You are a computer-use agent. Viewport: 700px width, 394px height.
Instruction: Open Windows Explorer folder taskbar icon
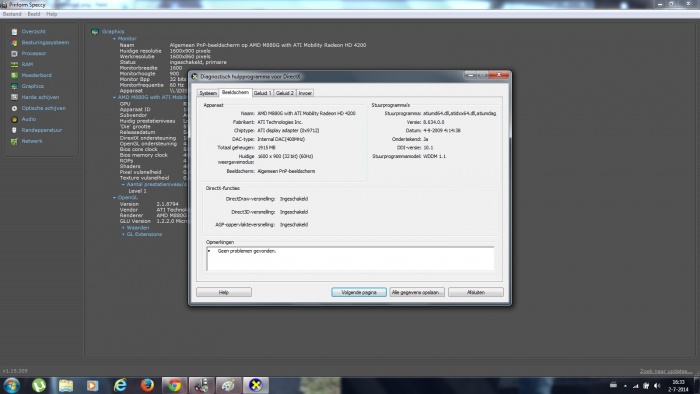tap(66, 385)
